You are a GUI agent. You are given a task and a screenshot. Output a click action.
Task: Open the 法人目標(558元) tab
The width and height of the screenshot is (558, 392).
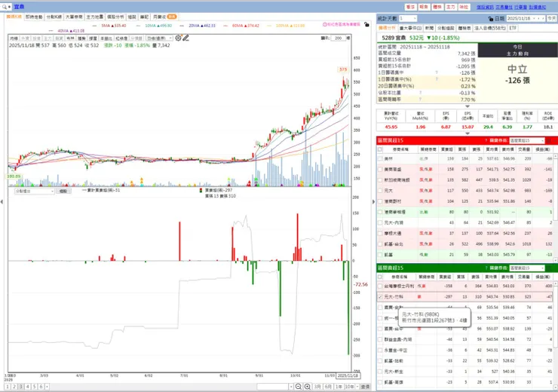point(490,28)
